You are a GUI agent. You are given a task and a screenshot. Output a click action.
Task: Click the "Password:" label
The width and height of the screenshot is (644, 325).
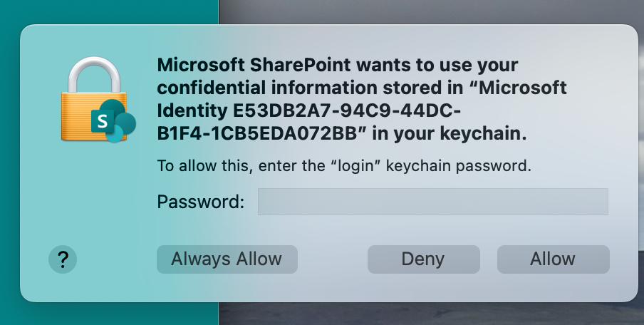point(200,202)
